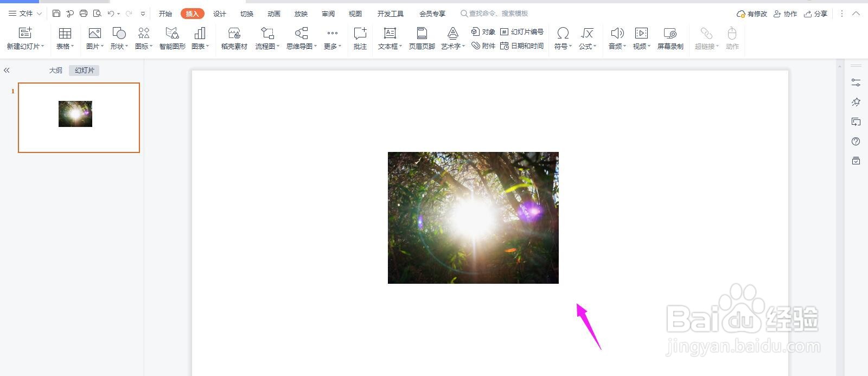868x376 pixels.
Task: Click the 协作 button
Action: coord(785,14)
